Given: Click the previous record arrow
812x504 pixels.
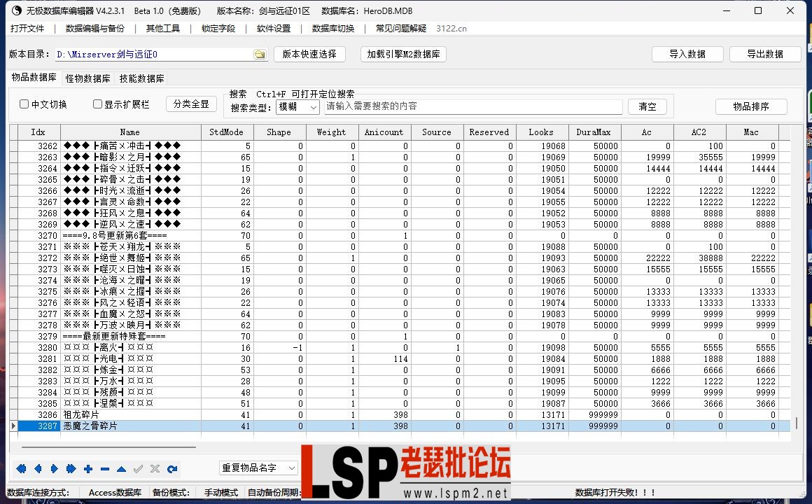Looking at the screenshot, I should pos(38,469).
